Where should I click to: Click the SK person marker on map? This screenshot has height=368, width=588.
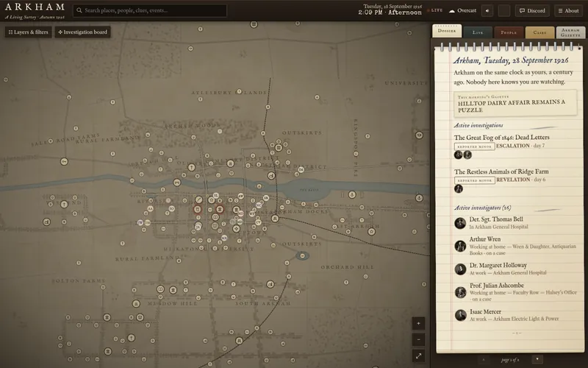(x=266, y=198)
